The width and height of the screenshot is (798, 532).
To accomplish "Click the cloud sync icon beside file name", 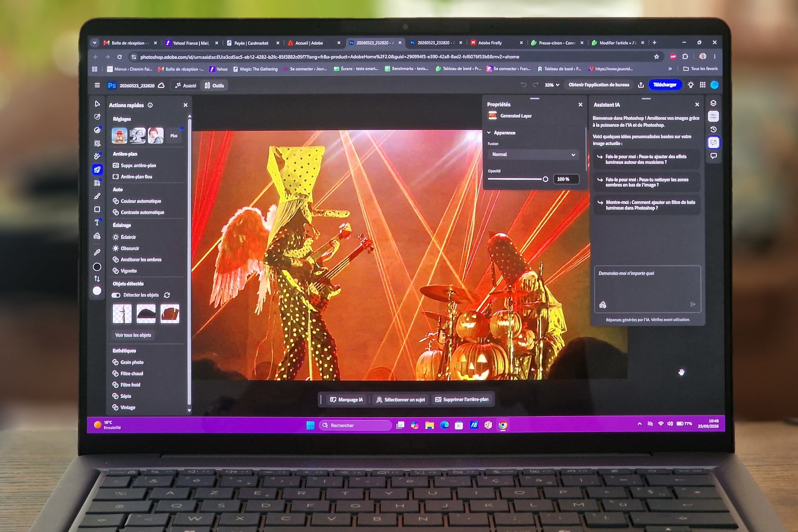I will [161, 85].
